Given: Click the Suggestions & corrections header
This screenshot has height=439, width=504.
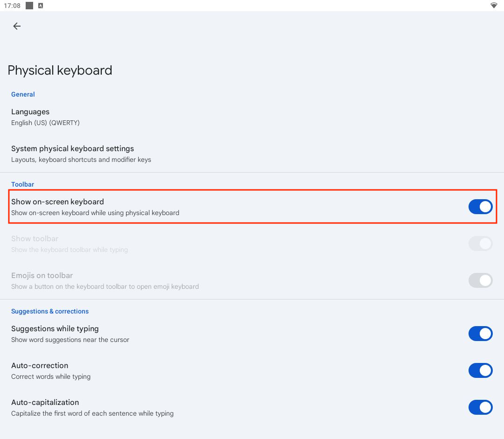Looking at the screenshot, I should [x=50, y=311].
